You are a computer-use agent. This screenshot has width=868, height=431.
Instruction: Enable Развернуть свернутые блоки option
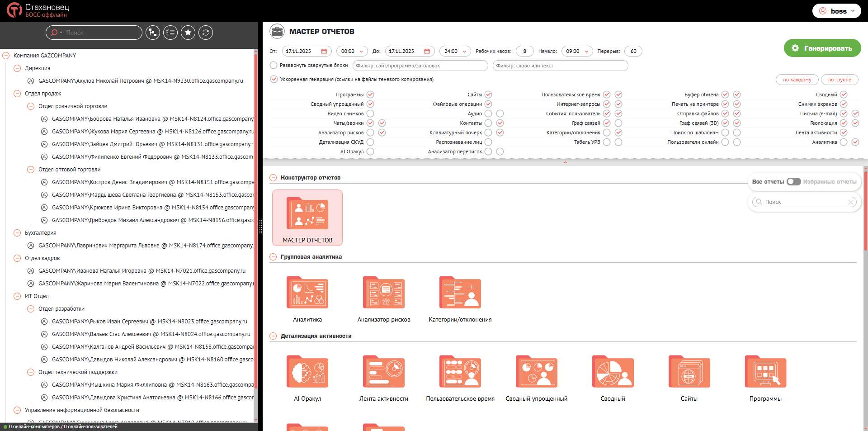tap(274, 65)
